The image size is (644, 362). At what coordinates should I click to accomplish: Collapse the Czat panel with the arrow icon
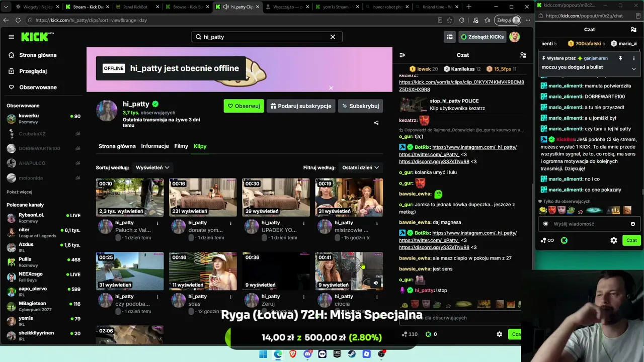(402, 55)
